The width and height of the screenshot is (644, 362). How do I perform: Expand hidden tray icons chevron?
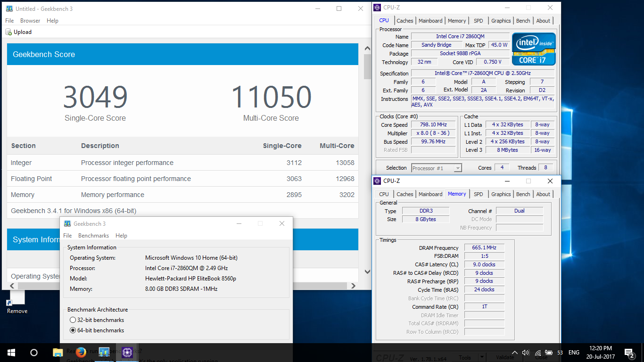click(514, 353)
